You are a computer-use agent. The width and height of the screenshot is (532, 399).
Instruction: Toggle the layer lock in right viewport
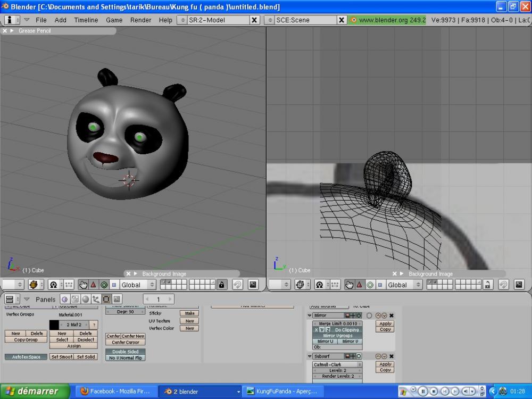487,285
